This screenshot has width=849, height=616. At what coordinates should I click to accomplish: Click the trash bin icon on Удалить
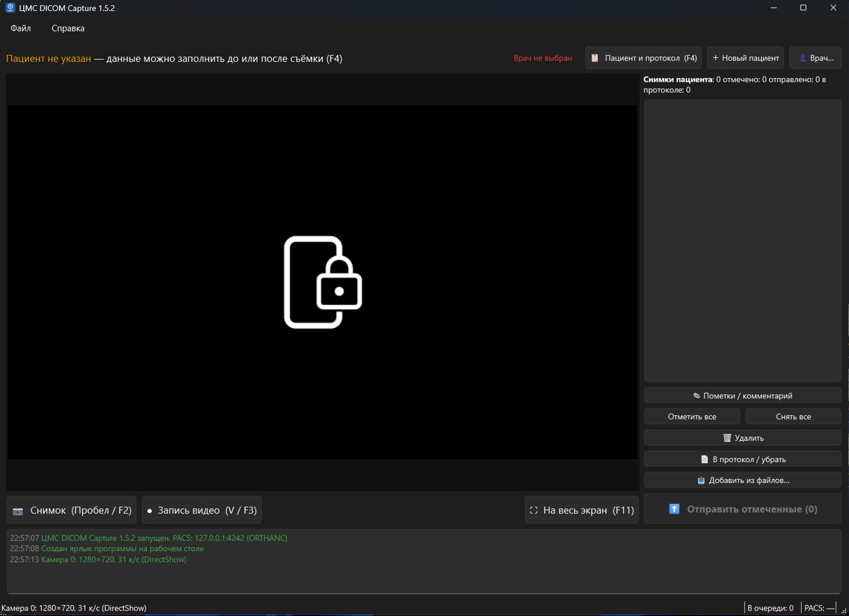point(727,438)
